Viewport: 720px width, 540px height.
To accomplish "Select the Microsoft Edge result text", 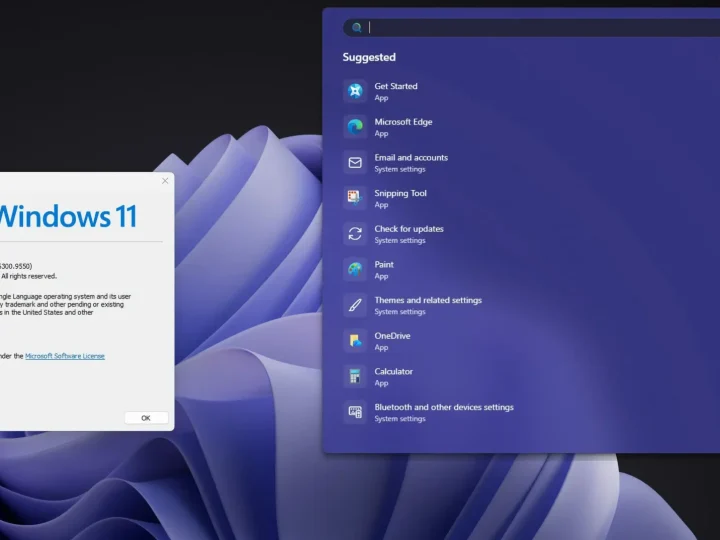I will (x=403, y=122).
